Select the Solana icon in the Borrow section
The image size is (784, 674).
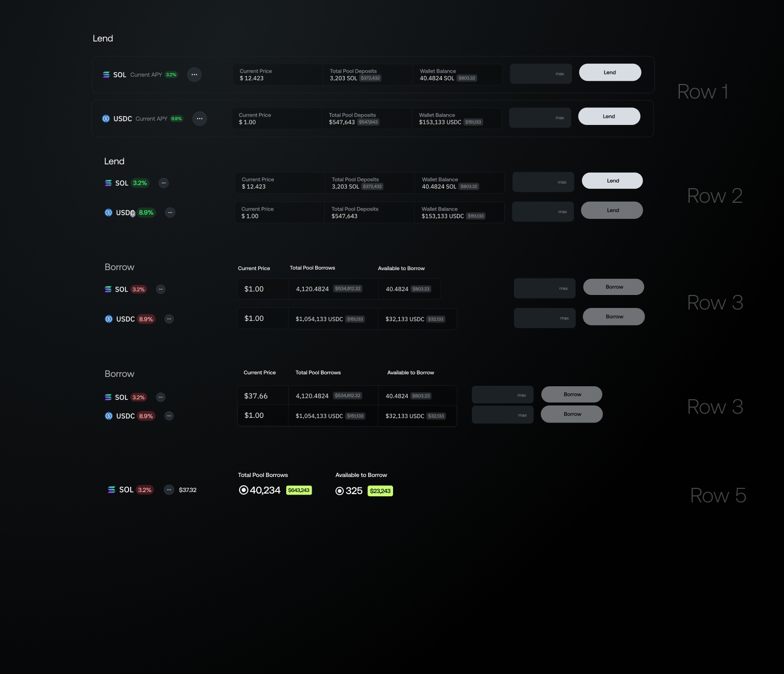click(x=107, y=289)
